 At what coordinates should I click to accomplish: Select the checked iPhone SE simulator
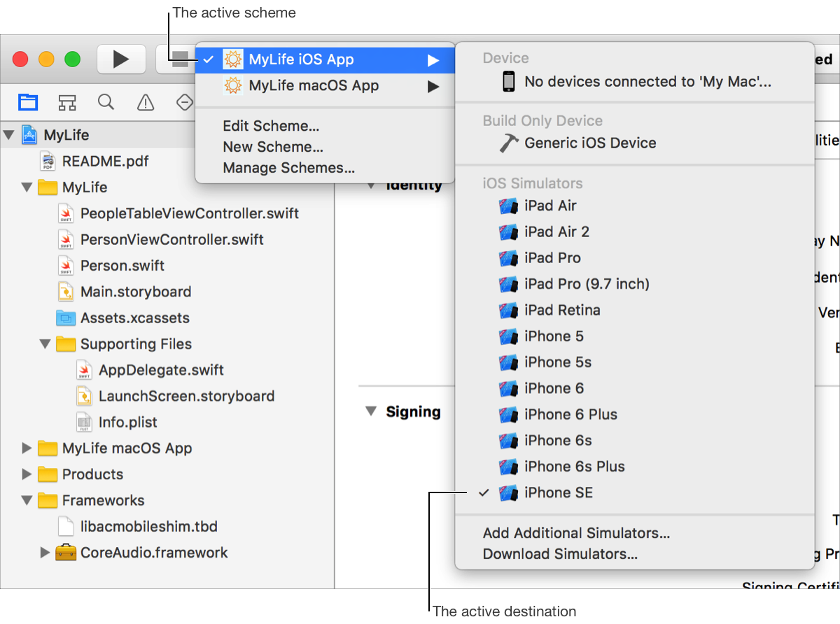pyautogui.click(x=558, y=492)
